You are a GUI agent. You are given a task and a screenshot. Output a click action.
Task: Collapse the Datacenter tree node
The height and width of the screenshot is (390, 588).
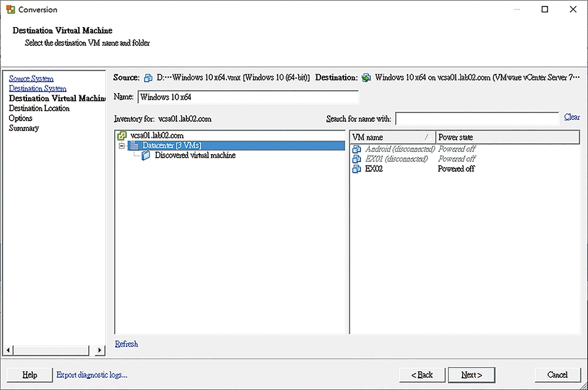pos(122,145)
